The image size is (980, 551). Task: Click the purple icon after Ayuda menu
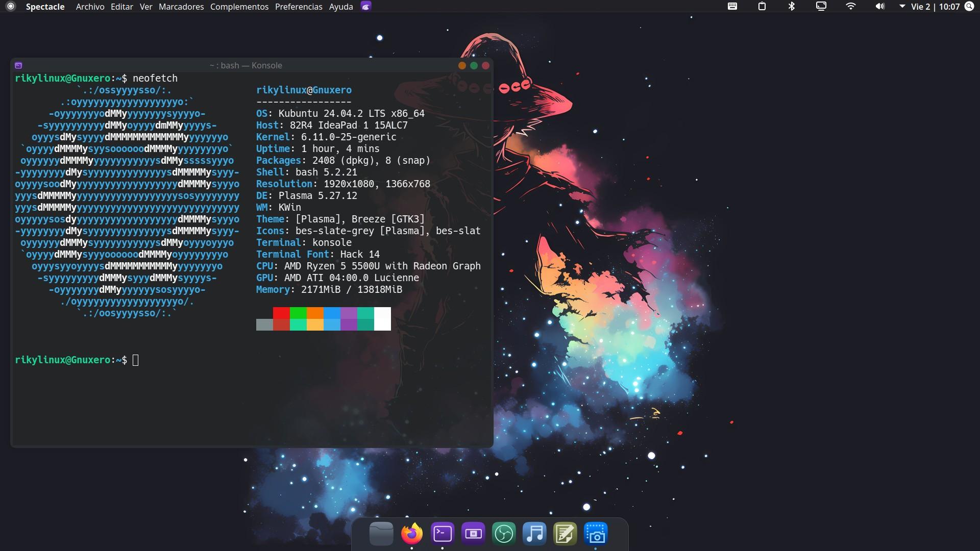pos(366,7)
